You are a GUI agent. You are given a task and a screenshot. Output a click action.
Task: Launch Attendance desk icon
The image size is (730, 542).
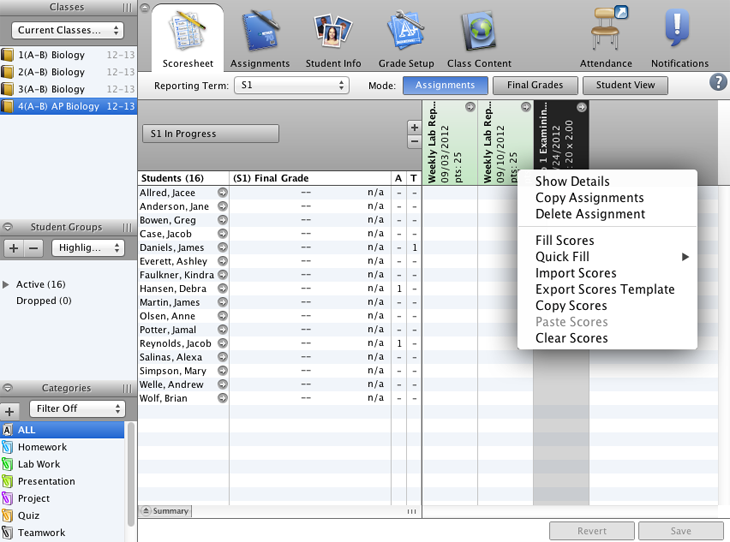pyautogui.click(x=606, y=30)
